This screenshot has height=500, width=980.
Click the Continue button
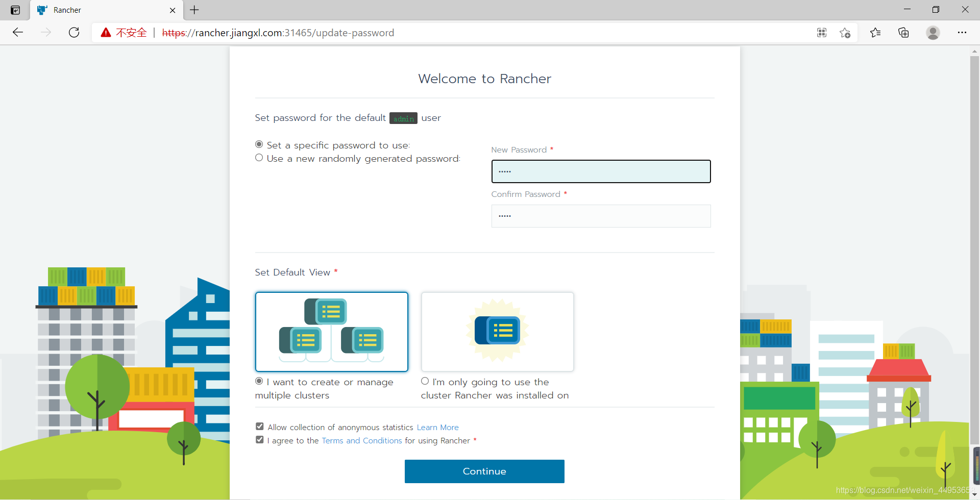coord(484,471)
